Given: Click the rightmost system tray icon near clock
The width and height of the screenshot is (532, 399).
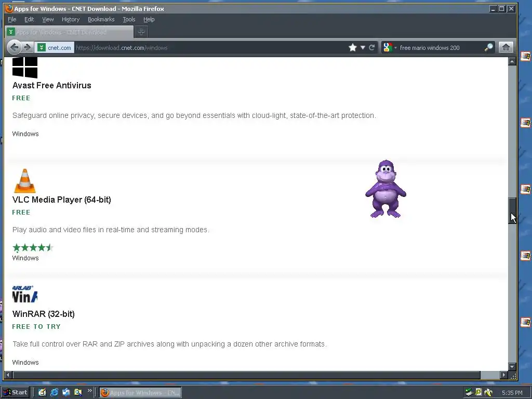Looking at the screenshot, I should coord(488,393).
